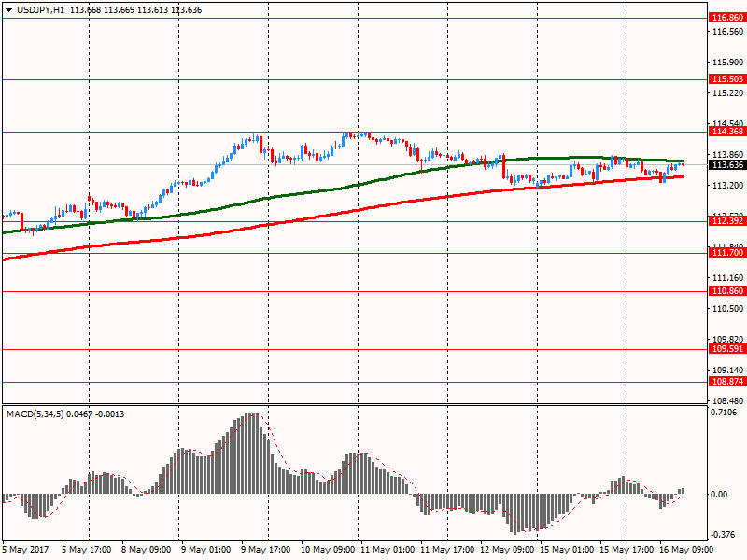Image resolution: width=747 pixels, height=560 pixels.
Task: Click the current price label 113.636
Action: 727,165
